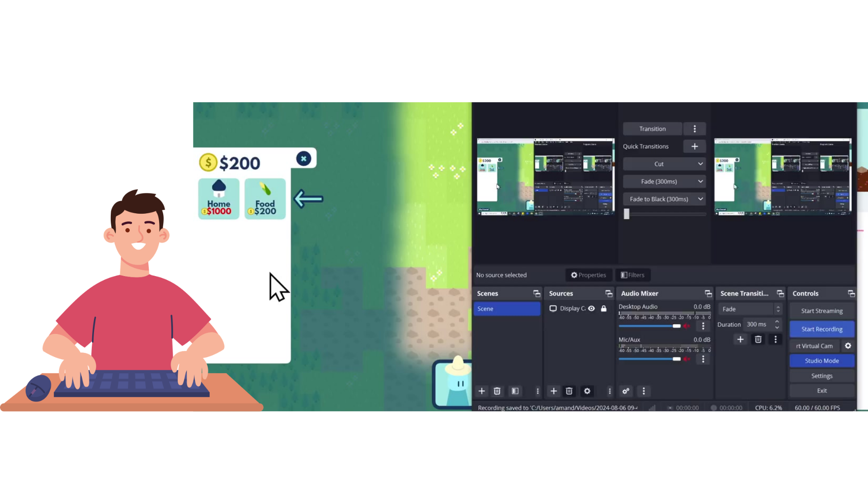Image resolution: width=868 pixels, height=488 pixels.
Task: Add a new scene with the Scenes plus icon
Action: coord(481,391)
